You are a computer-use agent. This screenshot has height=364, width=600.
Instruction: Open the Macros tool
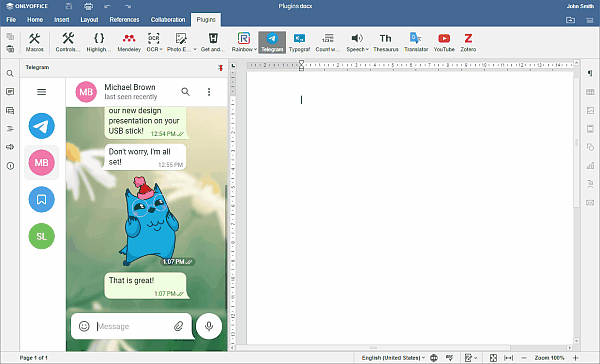tap(34, 42)
